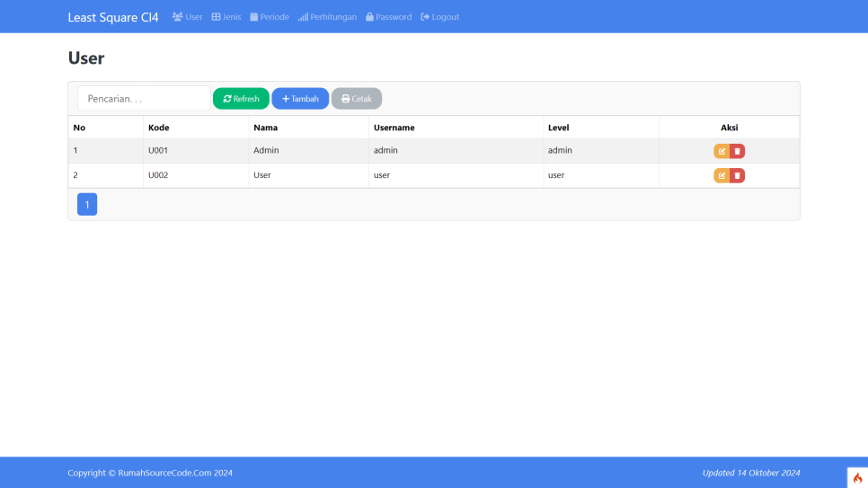Delete the Admin user row
The width and height of the screenshot is (868, 488).
click(x=737, y=151)
